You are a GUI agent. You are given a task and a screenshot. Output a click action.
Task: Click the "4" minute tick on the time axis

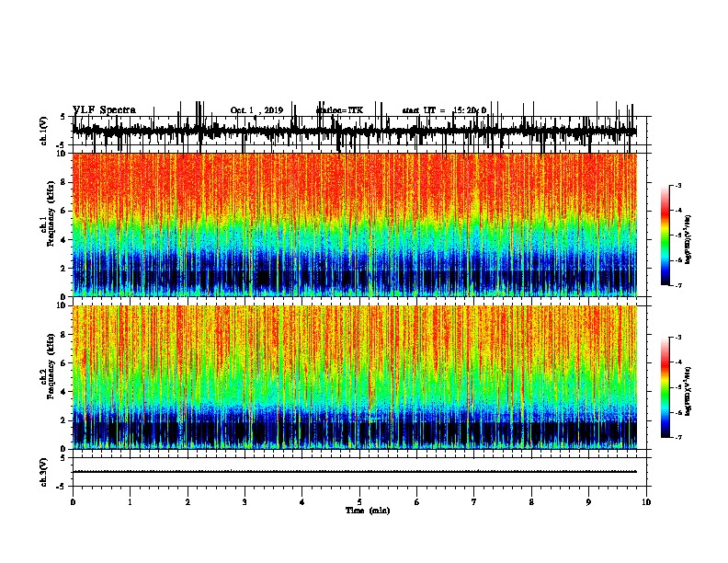302,502
